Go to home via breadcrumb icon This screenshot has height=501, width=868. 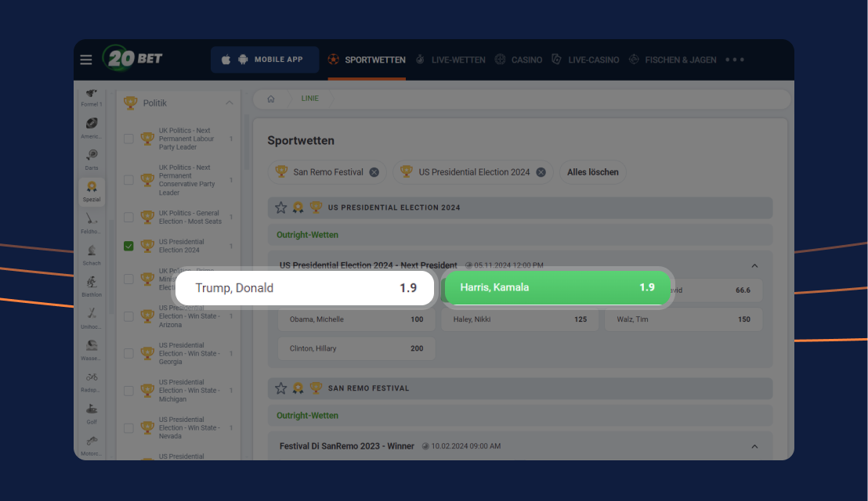click(271, 99)
